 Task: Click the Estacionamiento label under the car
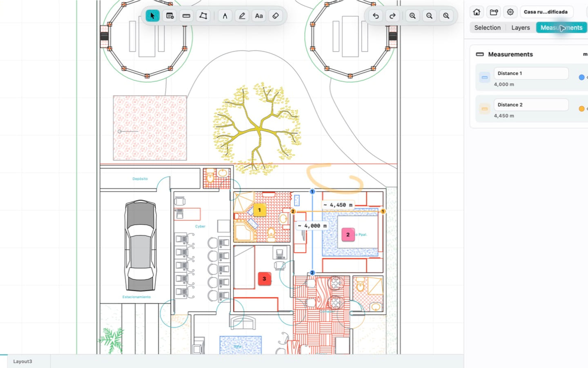pos(136,297)
